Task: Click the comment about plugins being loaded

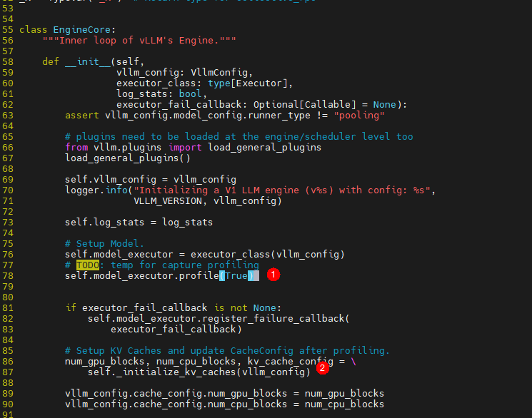Action: (x=239, y=137)
